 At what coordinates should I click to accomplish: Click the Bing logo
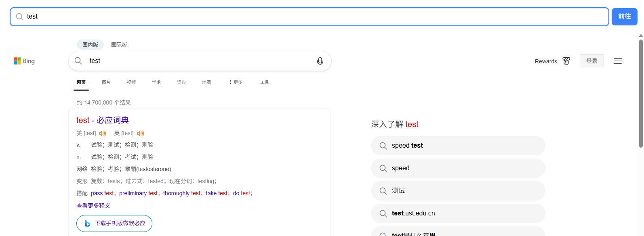click(x=24, y=61)
